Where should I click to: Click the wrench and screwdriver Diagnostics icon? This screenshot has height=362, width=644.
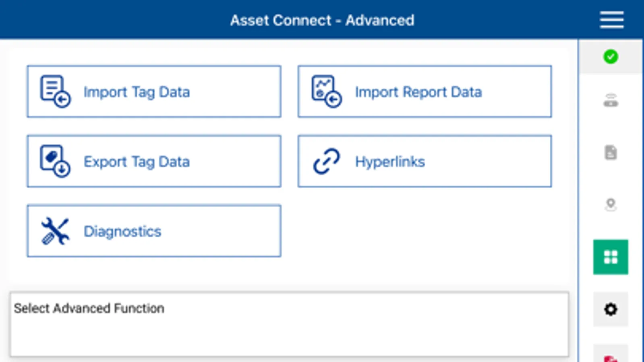(x=55, y=231)
